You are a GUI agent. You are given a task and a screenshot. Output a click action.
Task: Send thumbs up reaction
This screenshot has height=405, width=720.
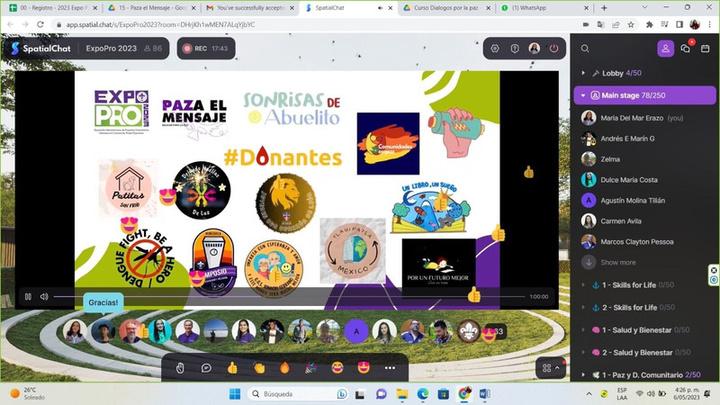(232, 368)
